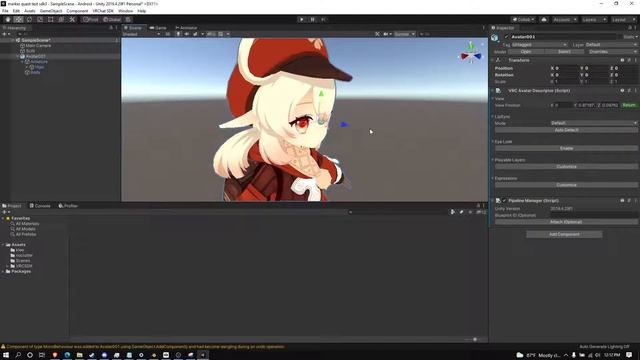Open the cloud services icon
Screen dimensions: 640x360
pyautogui.click(x=544, y=20)
